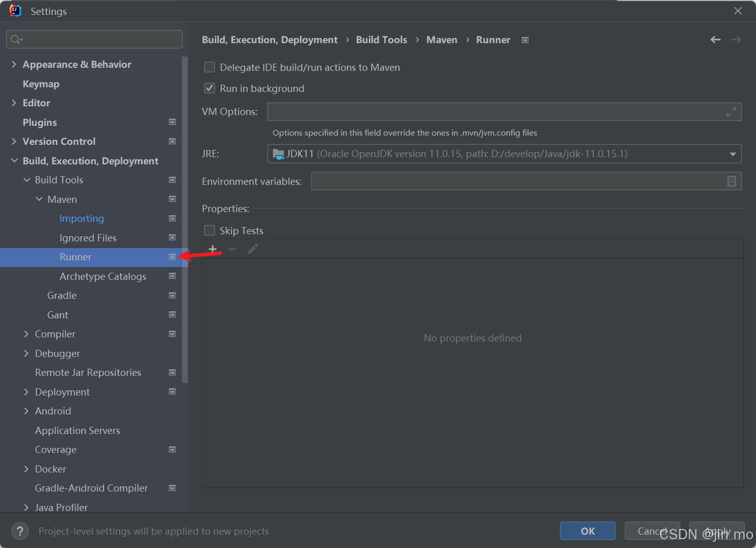Click Build Tools in the breadcrumb
The image size is (756, 548).
[x=381, y=40]
